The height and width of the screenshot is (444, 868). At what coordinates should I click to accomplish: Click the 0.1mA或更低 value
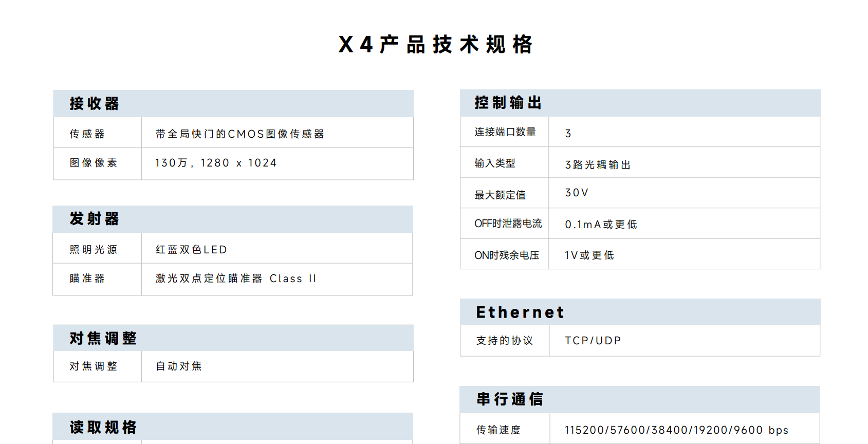(x=601, y=225)
